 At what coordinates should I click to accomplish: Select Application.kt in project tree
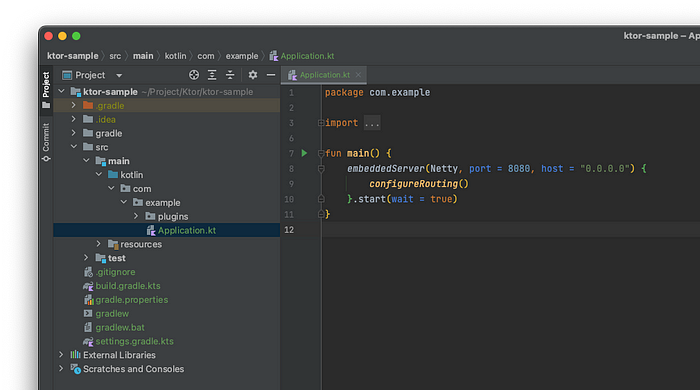(x=167, y=230)
